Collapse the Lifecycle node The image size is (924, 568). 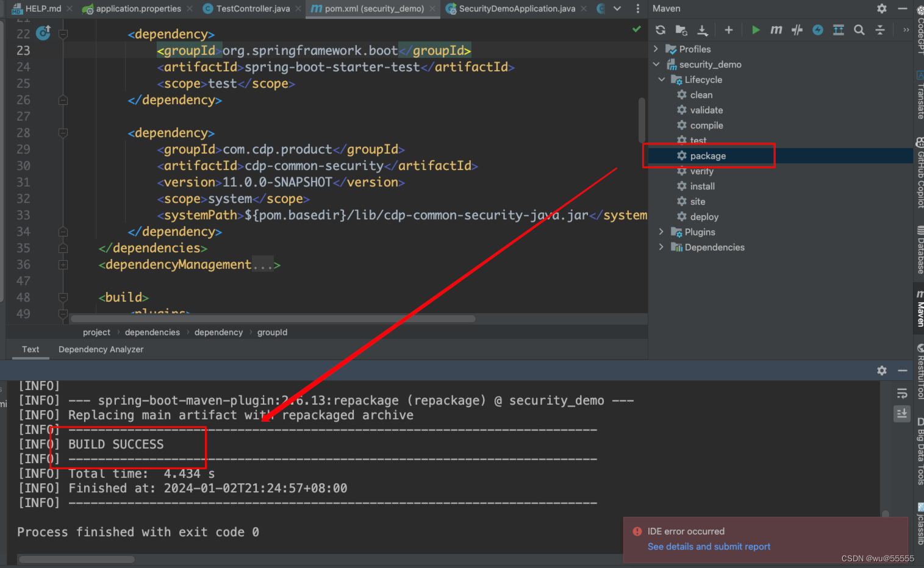[x=662, y=79]
